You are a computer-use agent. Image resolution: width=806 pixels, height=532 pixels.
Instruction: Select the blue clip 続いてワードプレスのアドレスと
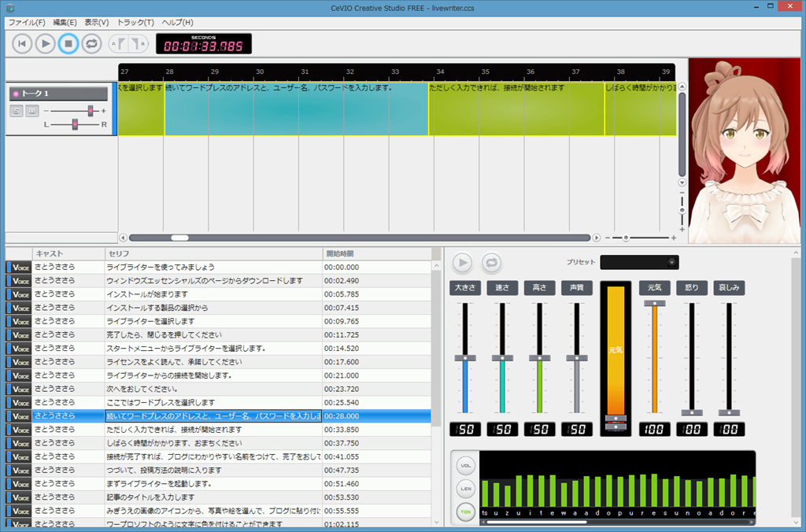[297, 109]
